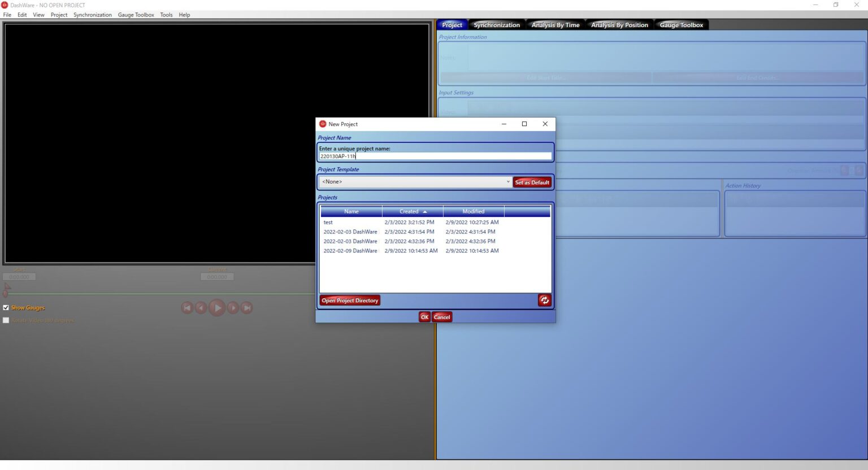Click the Open Project Directory button
Image resolution: width=868 pixels, height=470 pixels.
tap(350, 301)
